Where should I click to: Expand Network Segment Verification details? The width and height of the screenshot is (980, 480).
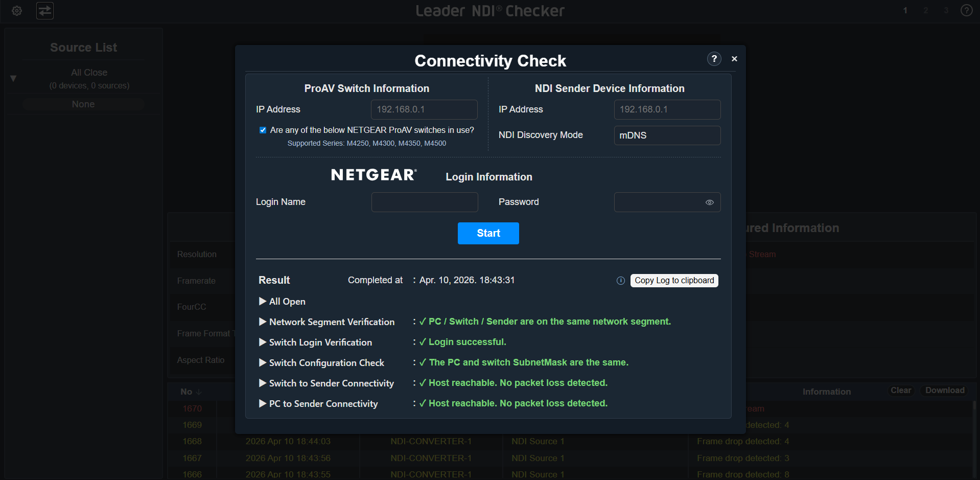(x=263, y=322)
